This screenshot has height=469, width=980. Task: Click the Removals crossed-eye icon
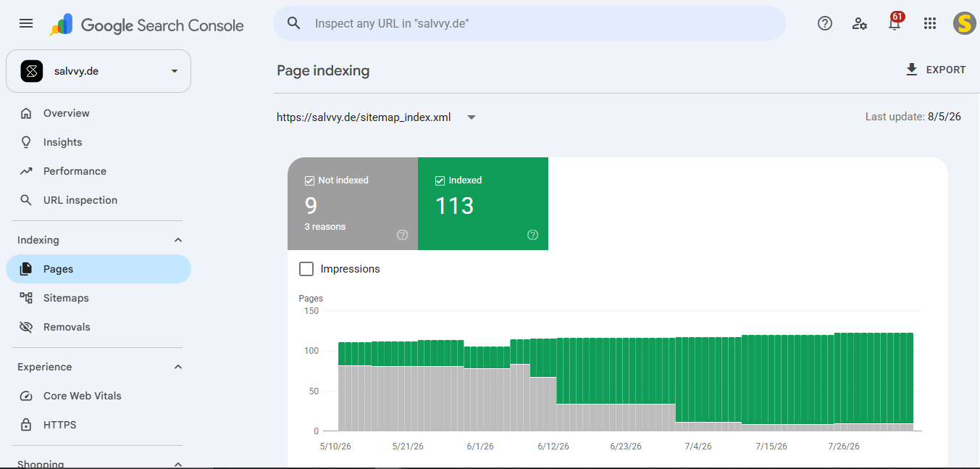pos(26,327)
